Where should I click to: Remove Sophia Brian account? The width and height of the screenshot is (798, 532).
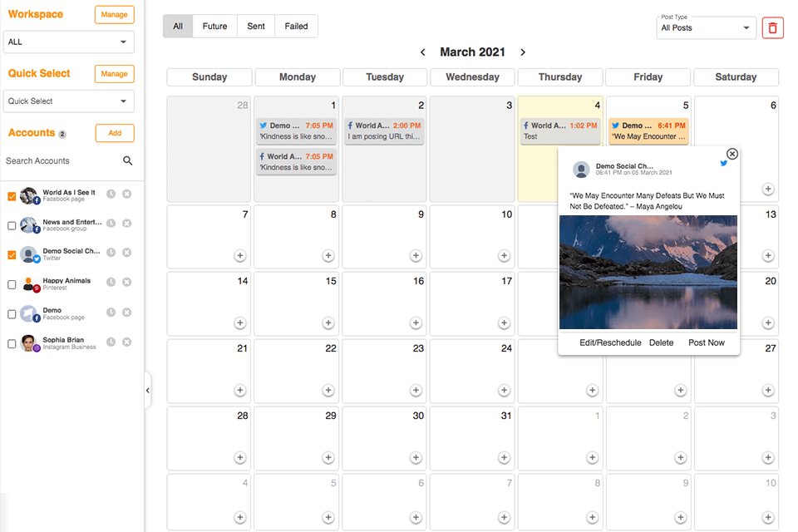pos(126,342)
